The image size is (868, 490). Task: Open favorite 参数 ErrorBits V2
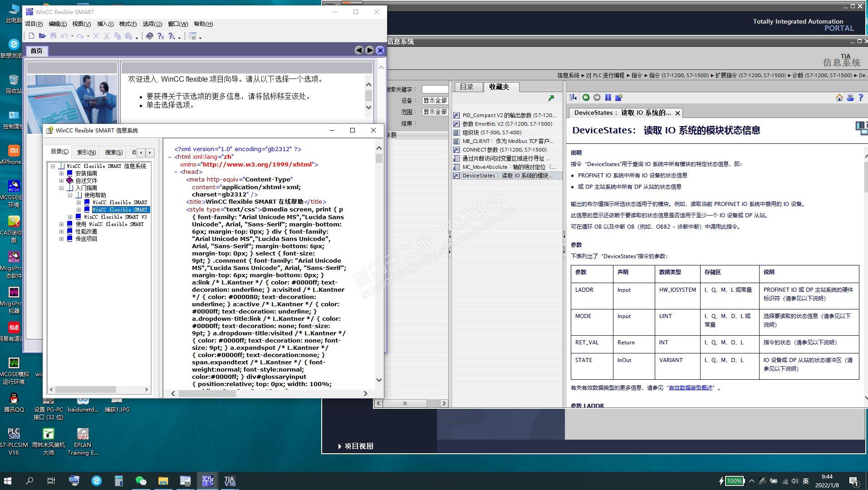tap(508, 124)
